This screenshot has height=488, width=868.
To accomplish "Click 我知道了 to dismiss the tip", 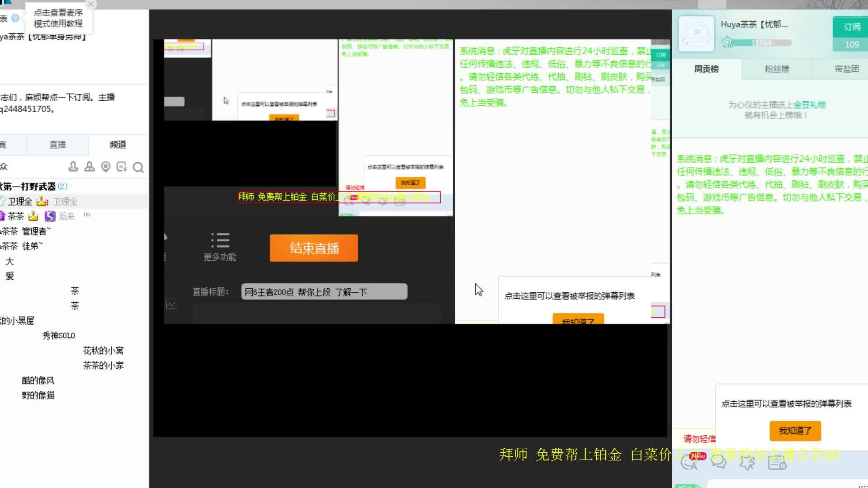I will tap(795, 431).
